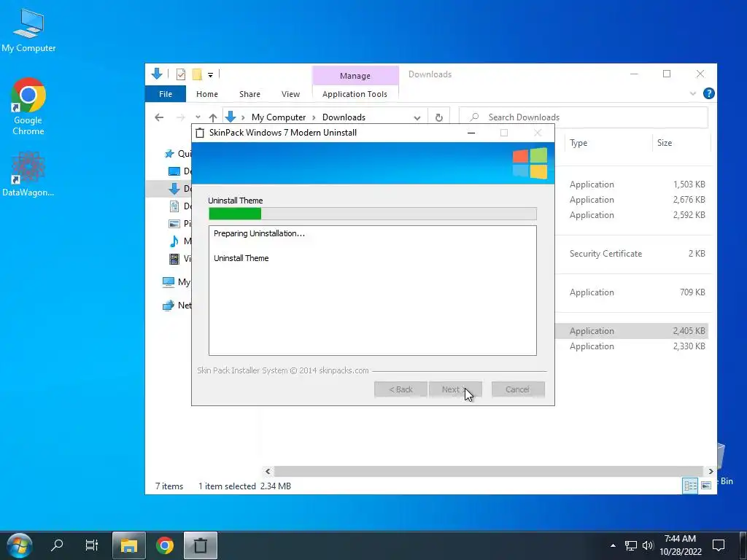
Task: Select the Security Certificate file row
Action: tap(632, 254)
